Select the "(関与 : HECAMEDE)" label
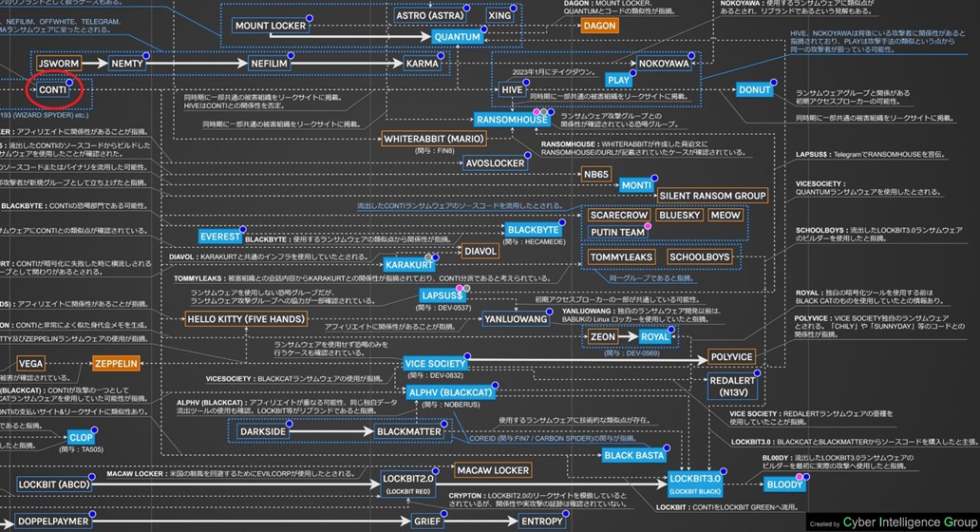 pos(534,242)
